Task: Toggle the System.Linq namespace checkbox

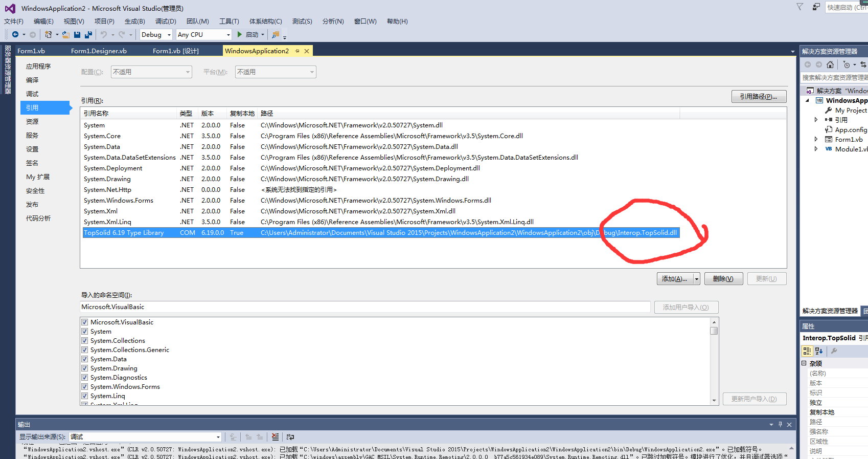Action: [85, 396]
